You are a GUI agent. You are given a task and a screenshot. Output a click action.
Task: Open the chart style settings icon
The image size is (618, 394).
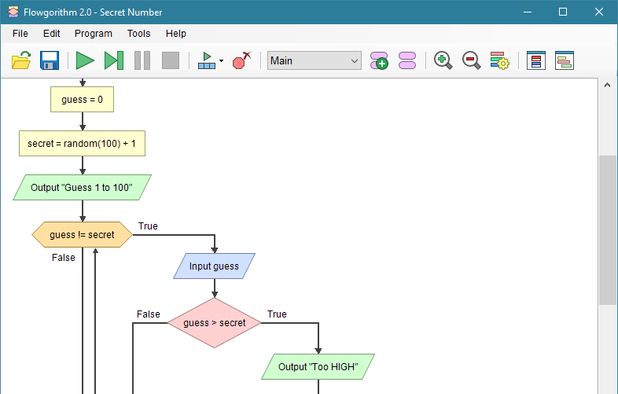(x=499, y=61)
